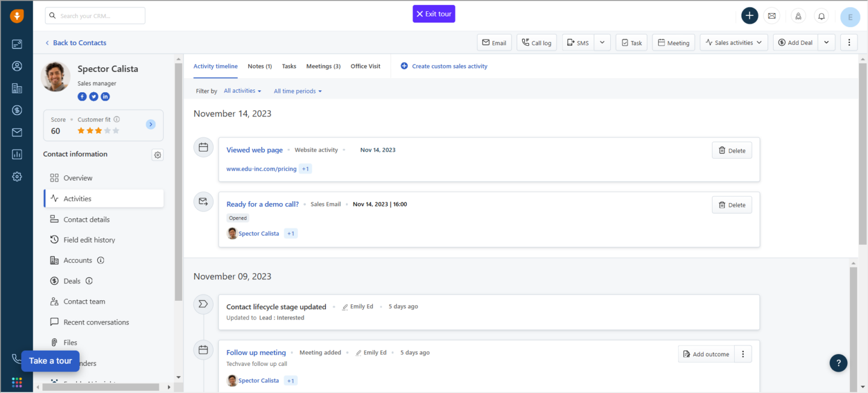Open the Sales activities dropdown

click(734, 42)
